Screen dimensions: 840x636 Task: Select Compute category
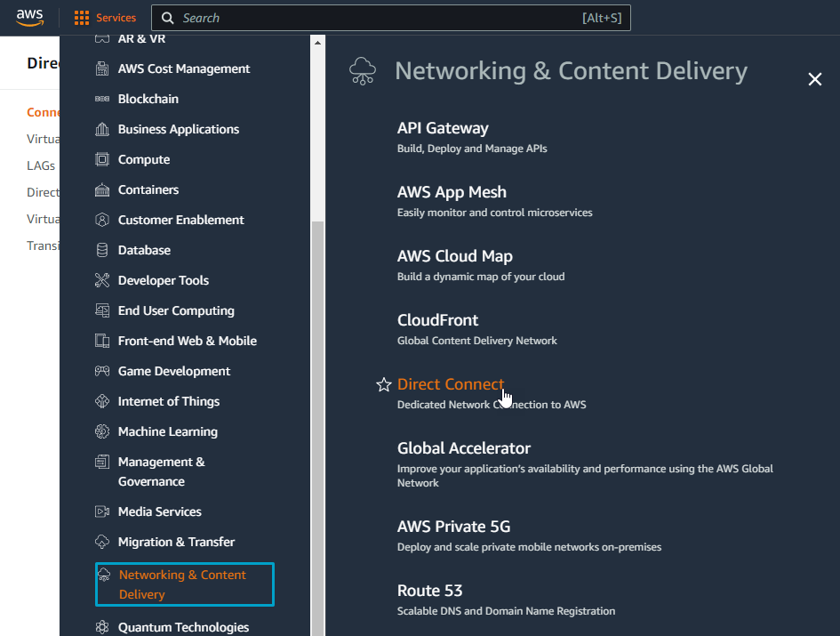(x=144, y=159)
